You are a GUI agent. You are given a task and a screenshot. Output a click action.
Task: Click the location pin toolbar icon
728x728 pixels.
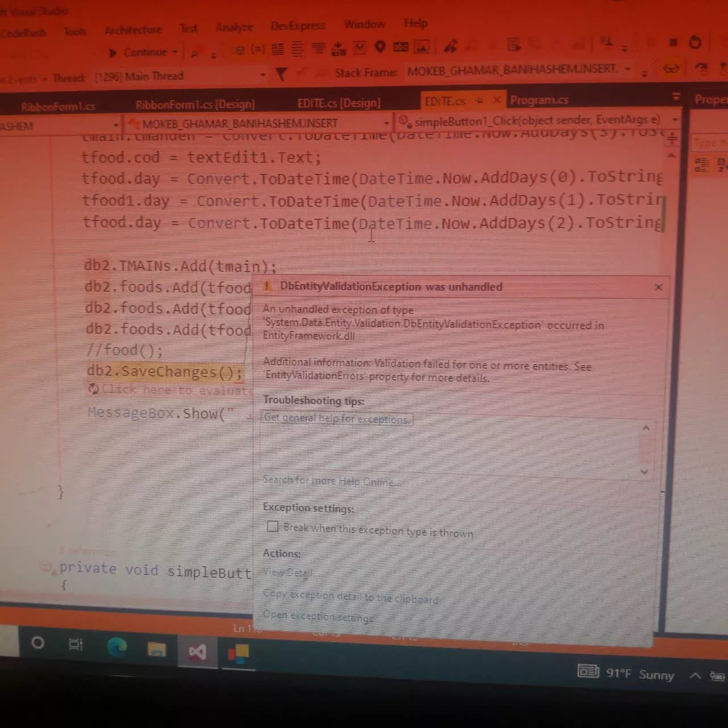click(x=380, y=47)
